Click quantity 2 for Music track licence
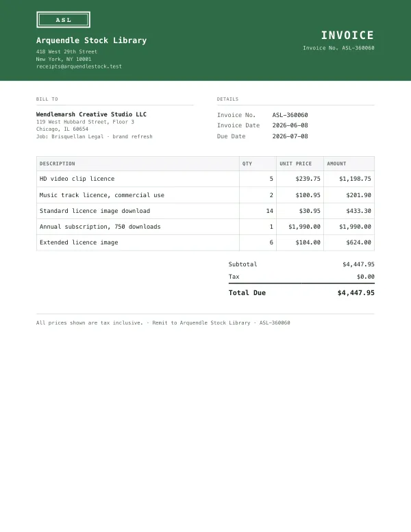The width and height of the screenshot is (411, 532). click(x=271, y=195)
